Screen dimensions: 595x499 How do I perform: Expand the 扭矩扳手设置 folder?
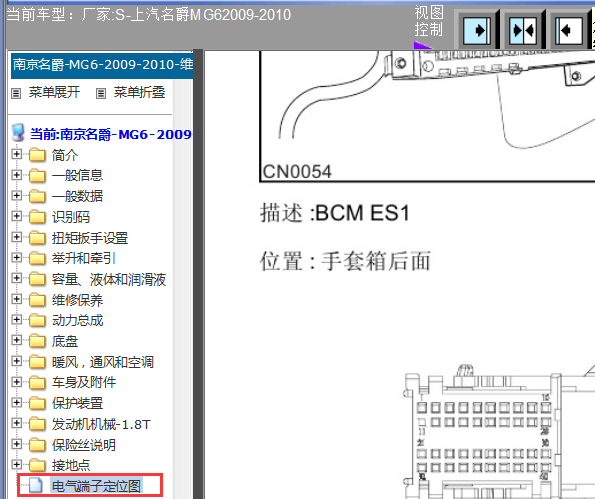click(x=16, y=237)
